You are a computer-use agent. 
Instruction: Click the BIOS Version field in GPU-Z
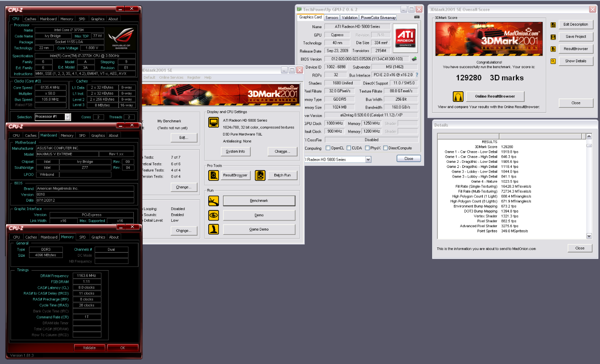click(x=367, y=59)
